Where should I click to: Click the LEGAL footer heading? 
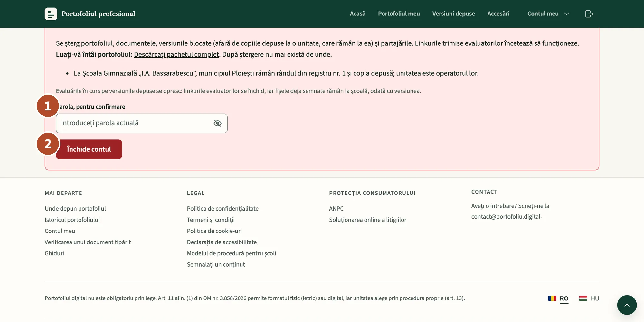196,193
